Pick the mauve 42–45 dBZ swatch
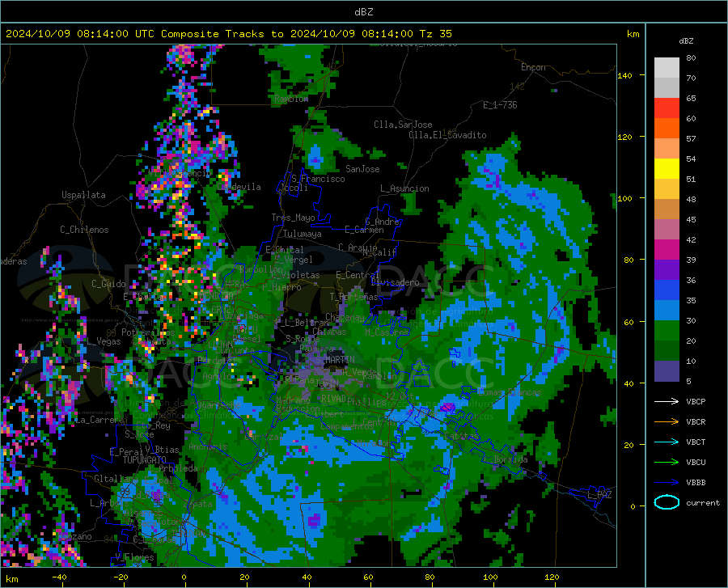Viewport: 728px width, 588px height. point(667,230)
